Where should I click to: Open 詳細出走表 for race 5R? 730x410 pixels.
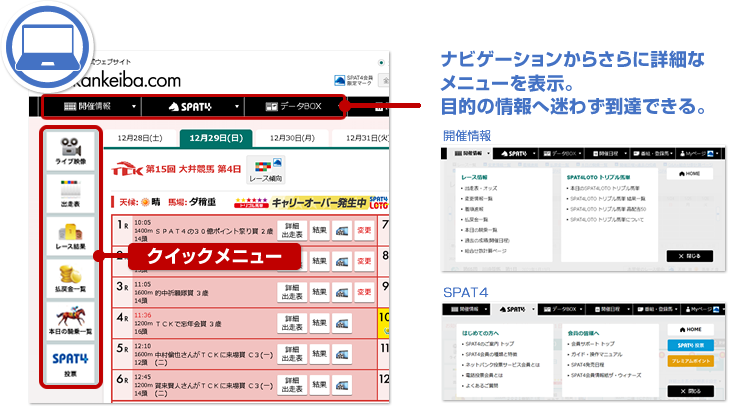coord(292,354)
